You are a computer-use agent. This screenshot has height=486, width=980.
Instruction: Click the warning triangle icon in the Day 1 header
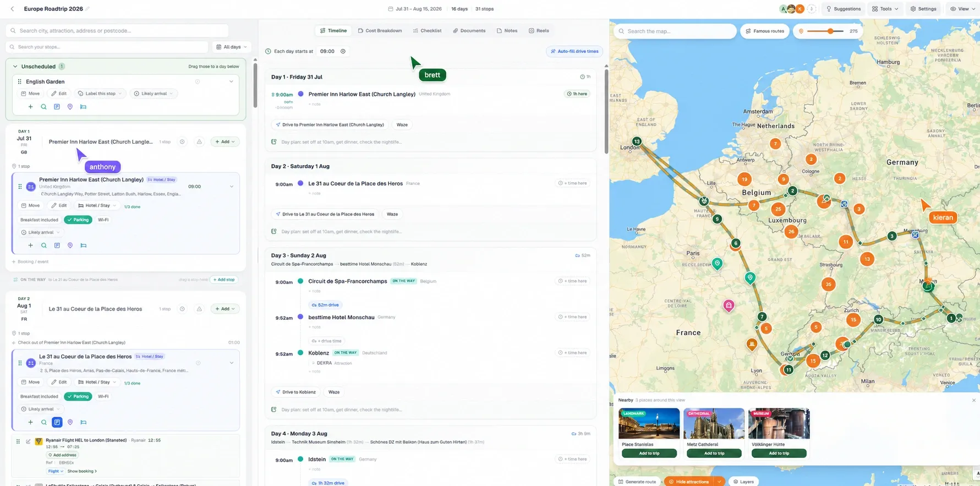coord(199,141)
